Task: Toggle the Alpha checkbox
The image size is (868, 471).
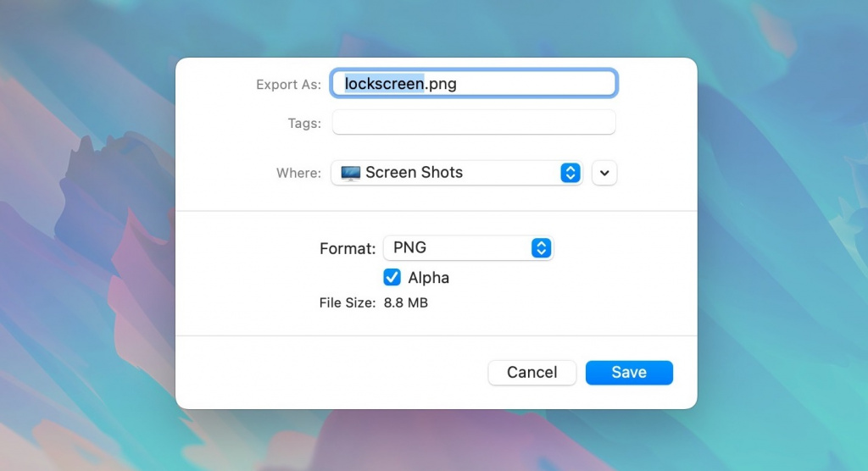Action: pyautogui.click(x=392, y=278)
